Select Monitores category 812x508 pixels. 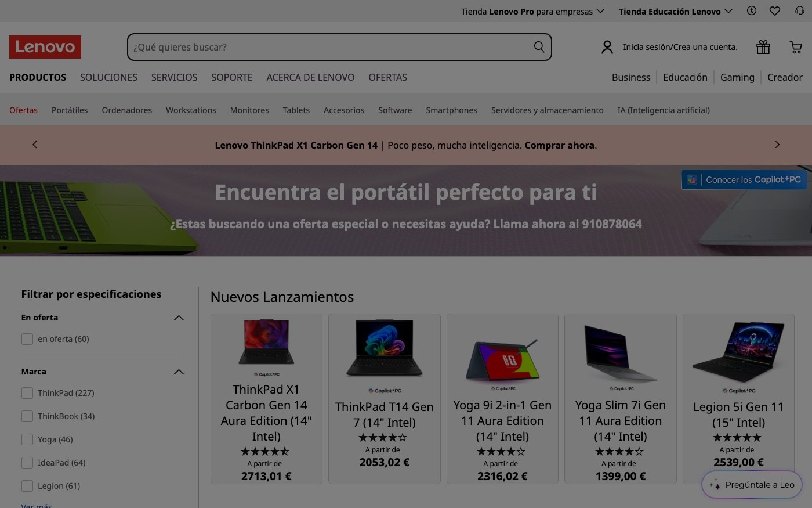249,110
